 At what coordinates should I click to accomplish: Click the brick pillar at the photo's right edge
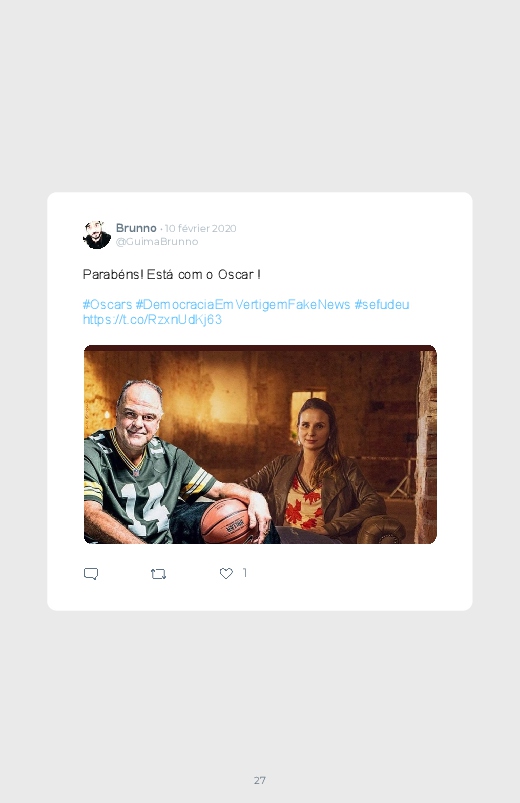pos(426,447)
